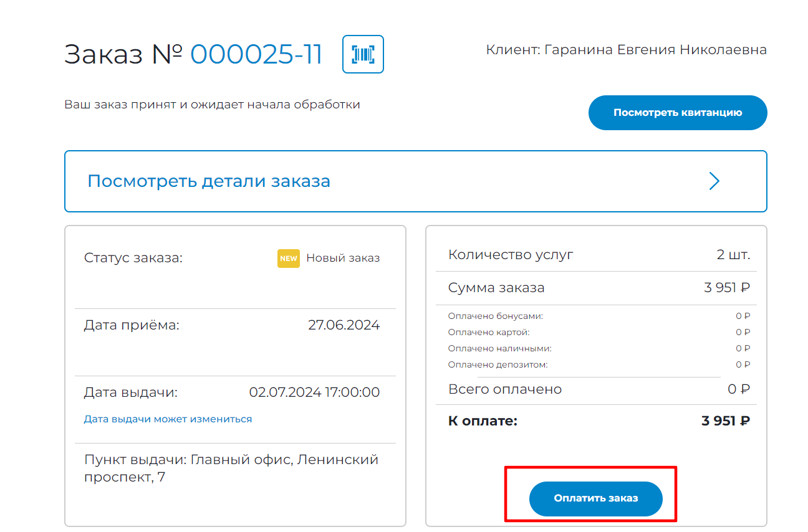
Task: Click the 'Всего оплачено' row label
Action: pyautogui.click(x=504, y=389)
